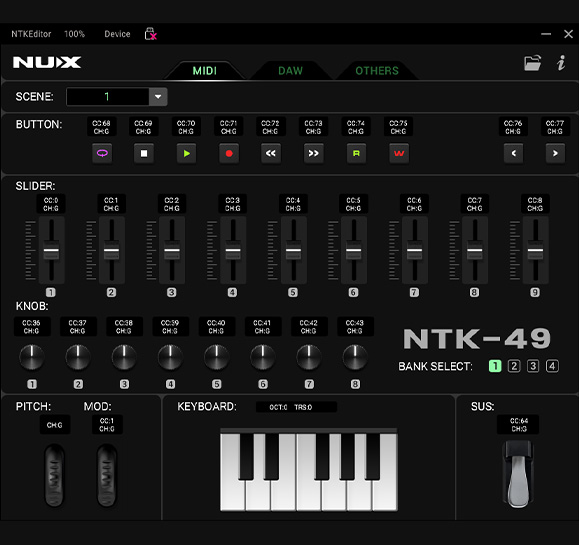Image resolution: width=579 pixels, height=545 pixels.
Task: Click the CC:68 button assignment label
Action: coord(102,127)
